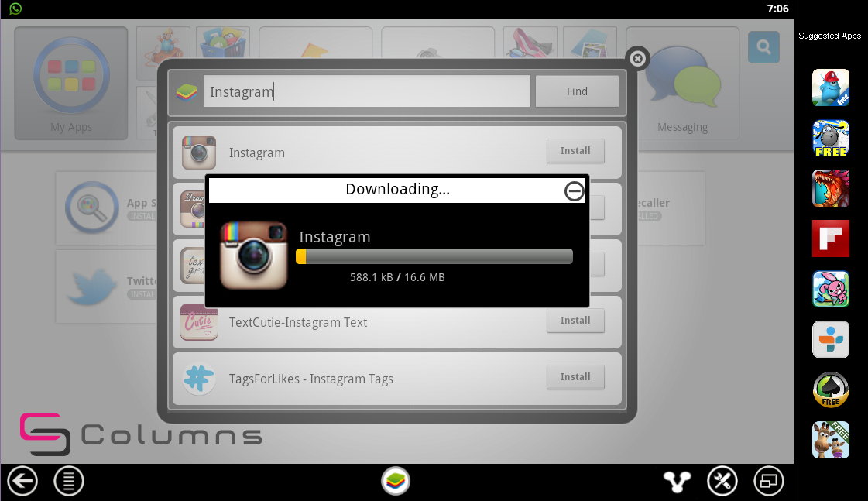Open WhatsApp from the top-left corner
Screen dimensions: 868x501
14,9
